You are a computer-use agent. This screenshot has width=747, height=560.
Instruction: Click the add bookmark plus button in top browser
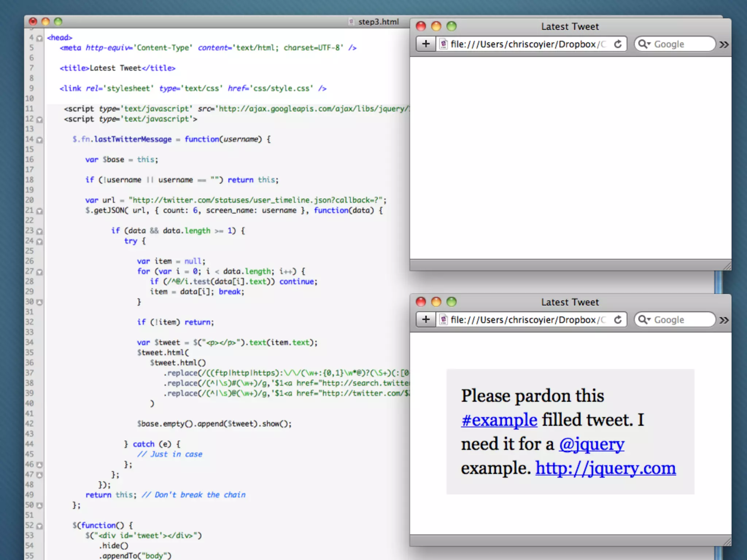point(426,44)
